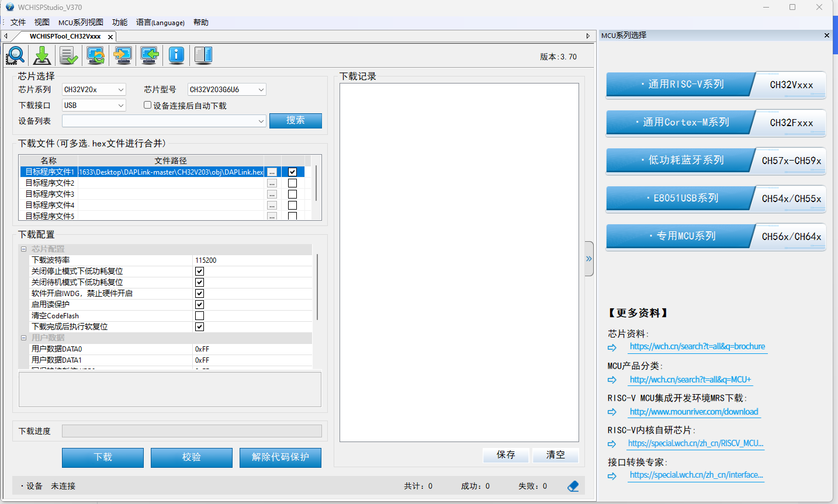Toggle 关闭停止模式下低功耗复位 checkbox
This screenshot has height=504, width=838.
pos(199,271)
